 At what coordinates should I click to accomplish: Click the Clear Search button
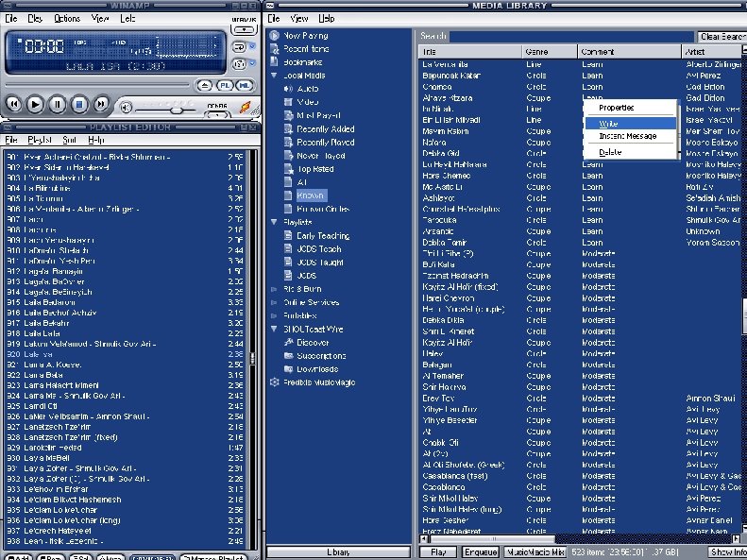coord(722,37)
